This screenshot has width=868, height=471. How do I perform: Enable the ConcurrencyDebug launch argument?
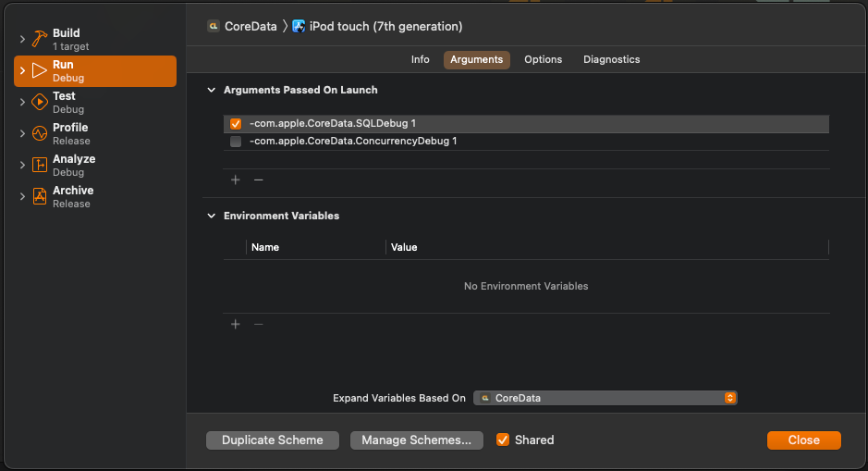pyautogui.click(x=236, y=142)
